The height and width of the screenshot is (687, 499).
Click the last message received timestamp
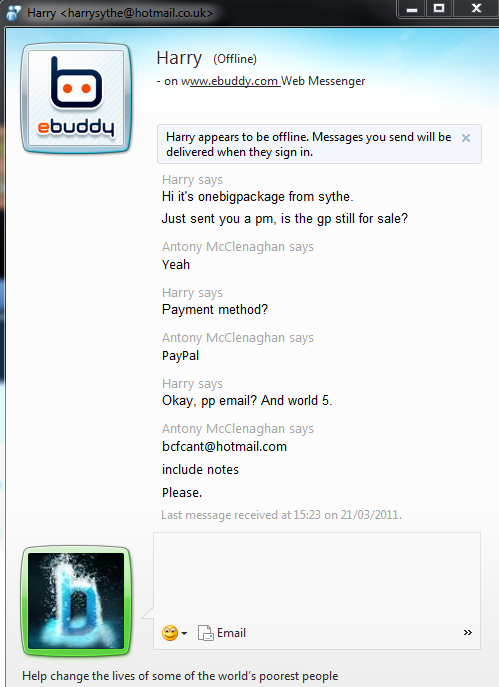click(281, 515)
